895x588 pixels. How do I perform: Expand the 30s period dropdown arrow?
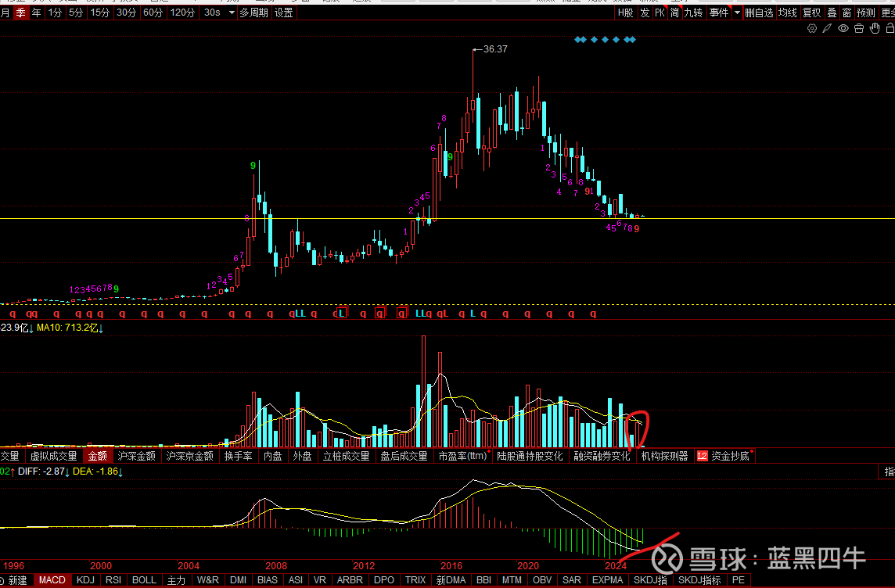(231, 13)
